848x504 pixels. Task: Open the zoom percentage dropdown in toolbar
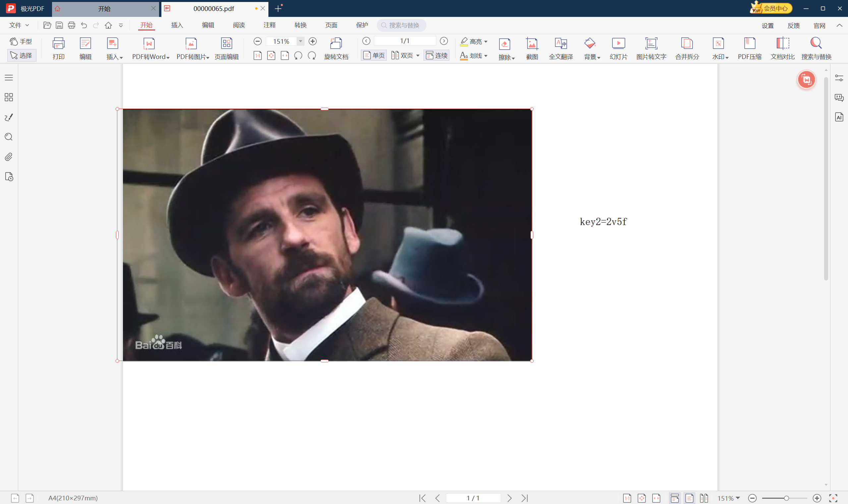301,41
